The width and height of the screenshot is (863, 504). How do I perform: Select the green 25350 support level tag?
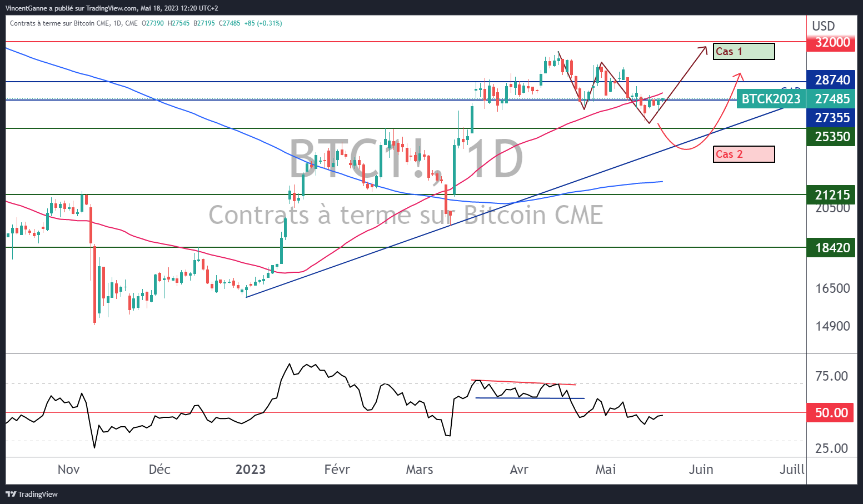coord(832,137)
